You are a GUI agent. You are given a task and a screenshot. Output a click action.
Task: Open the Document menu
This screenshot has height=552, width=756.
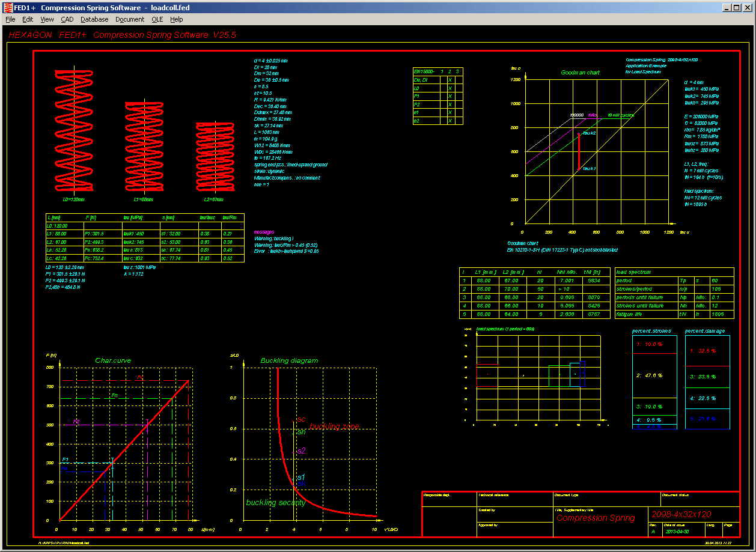pyautogui.click(x=130, y=19)
